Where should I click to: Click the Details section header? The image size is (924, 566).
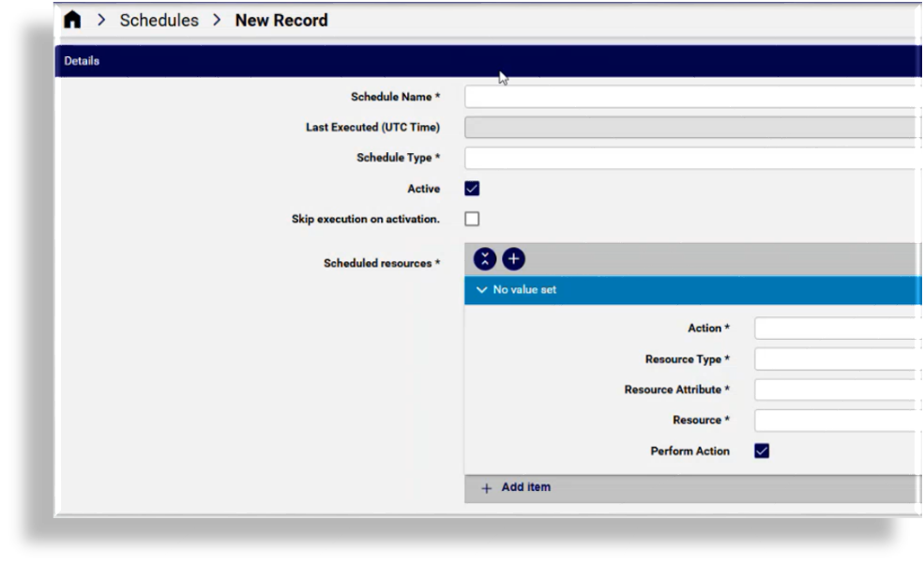point(81,60)
